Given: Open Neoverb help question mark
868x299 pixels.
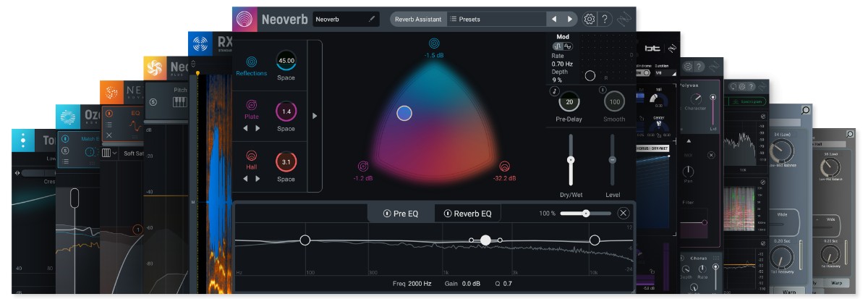Looking at the screenshot, I should (x=606, y=19).
